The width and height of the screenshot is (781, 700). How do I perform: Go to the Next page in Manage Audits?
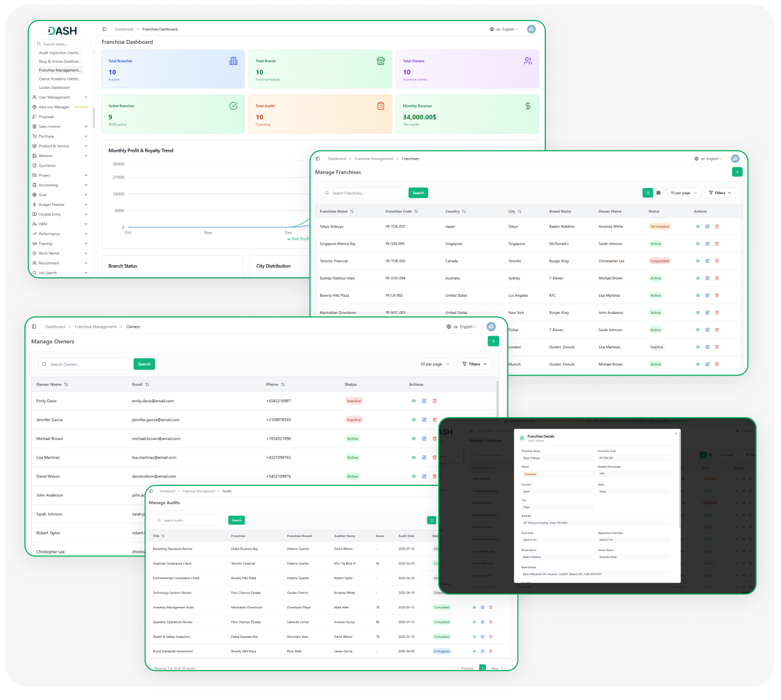[x=497, y=668]
